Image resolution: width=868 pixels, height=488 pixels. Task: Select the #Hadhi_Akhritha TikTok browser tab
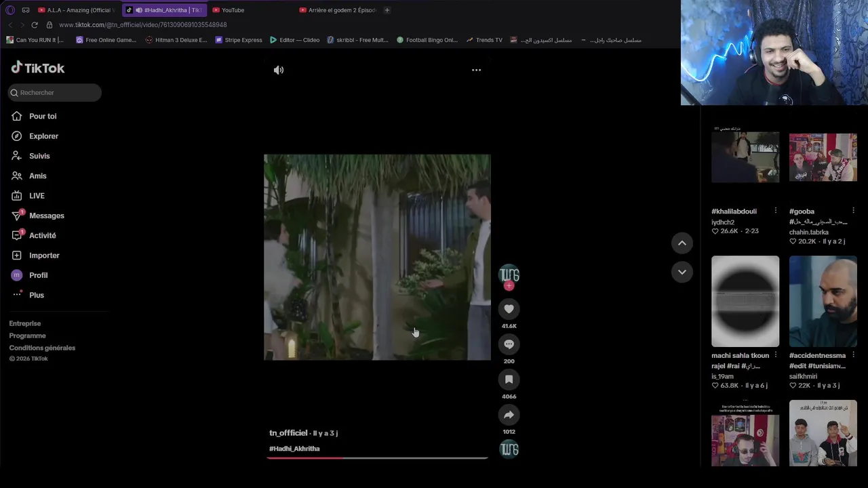tap(164, 10)
